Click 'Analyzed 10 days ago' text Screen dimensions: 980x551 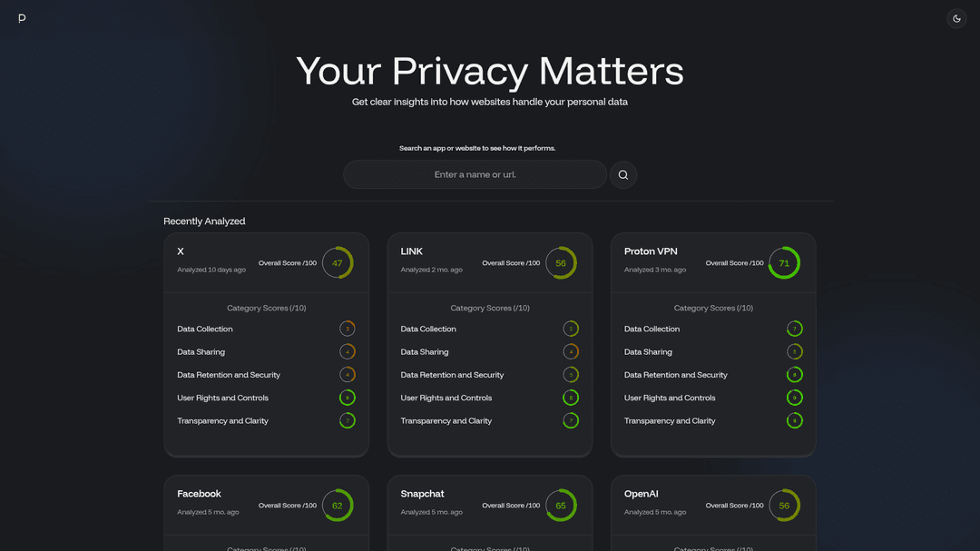pyautogui.click(x=211, y=271)
